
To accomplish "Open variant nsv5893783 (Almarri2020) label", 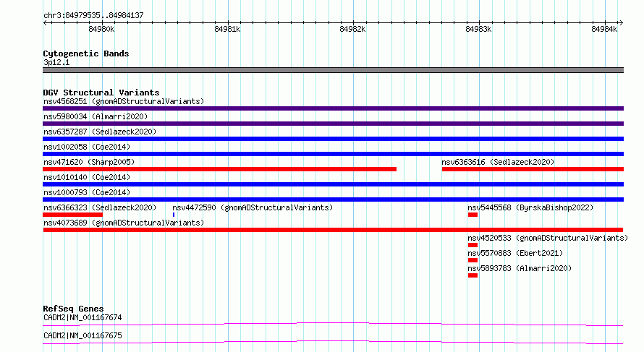I will click(520, 268).
